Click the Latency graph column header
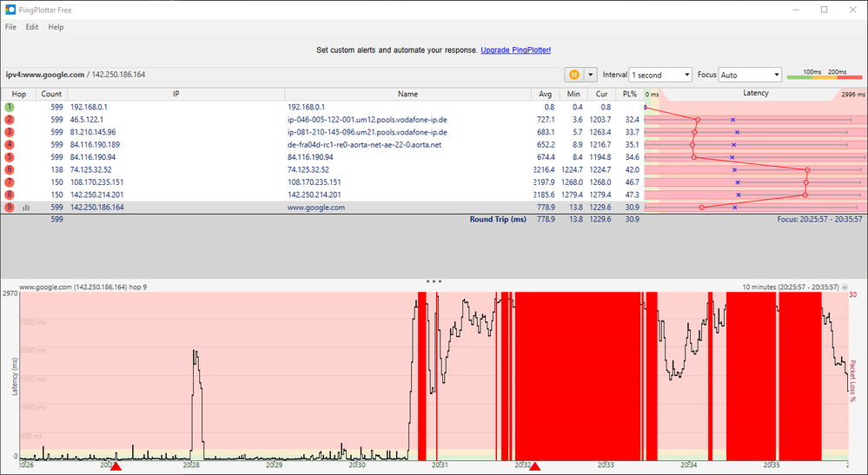This screenshot has width=868, height=475. click(756, 94)
